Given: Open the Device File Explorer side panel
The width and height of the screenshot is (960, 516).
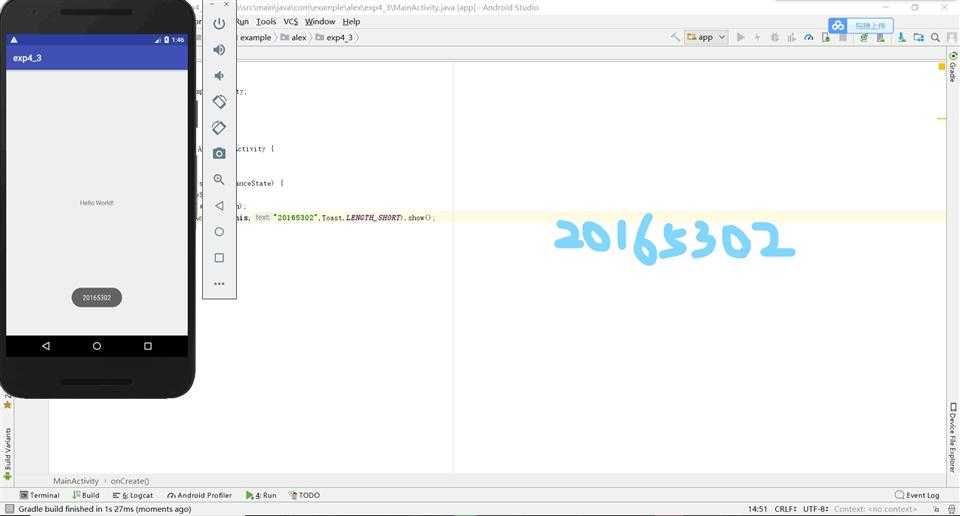Looking at the screenshot, I should point(953,437).
